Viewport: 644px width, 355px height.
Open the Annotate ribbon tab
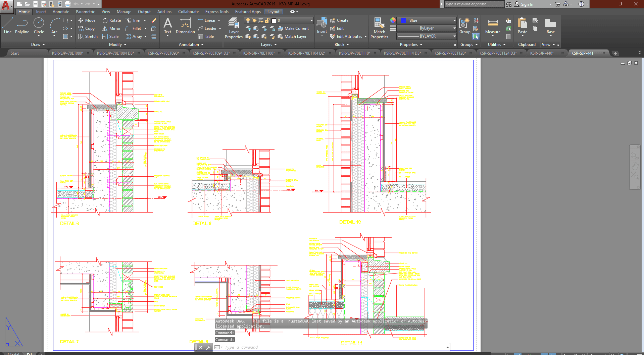[61, 12]
